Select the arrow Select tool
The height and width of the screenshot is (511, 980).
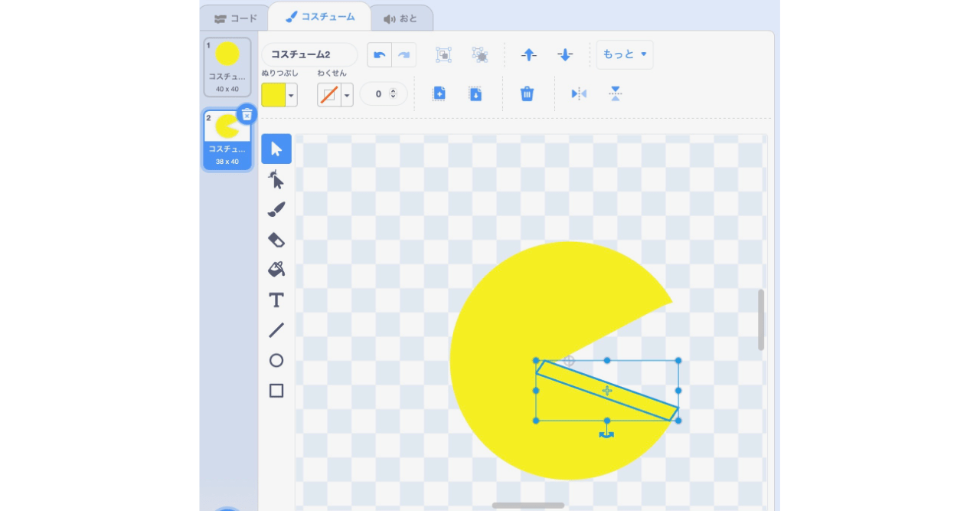tap(276, 149)
